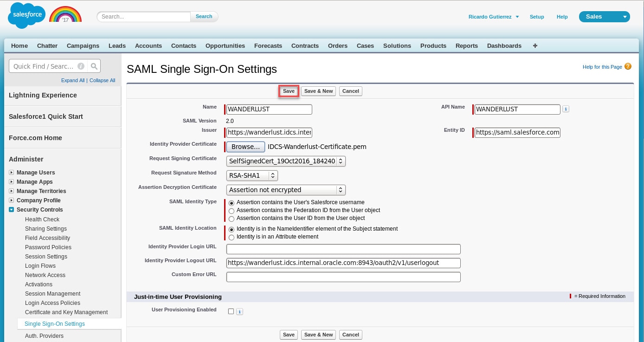Open the Health Check setup page
The image size is (644, 342).
[x=42, y=219]
